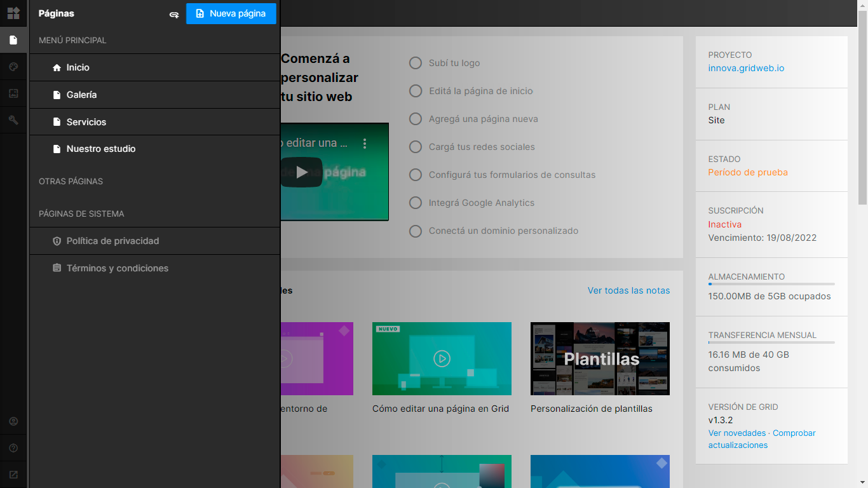Select the Pages icon in sidebar
Image resolution: width=868 pixels, height=488 pixels.
click(x=13, y=40)
